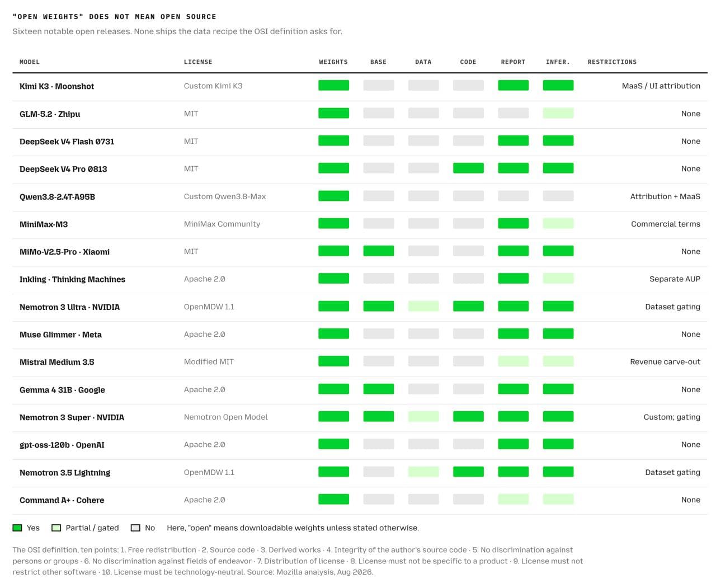716x588 pixels.
Task: Click the DATA column header
Action: point(423,62)
